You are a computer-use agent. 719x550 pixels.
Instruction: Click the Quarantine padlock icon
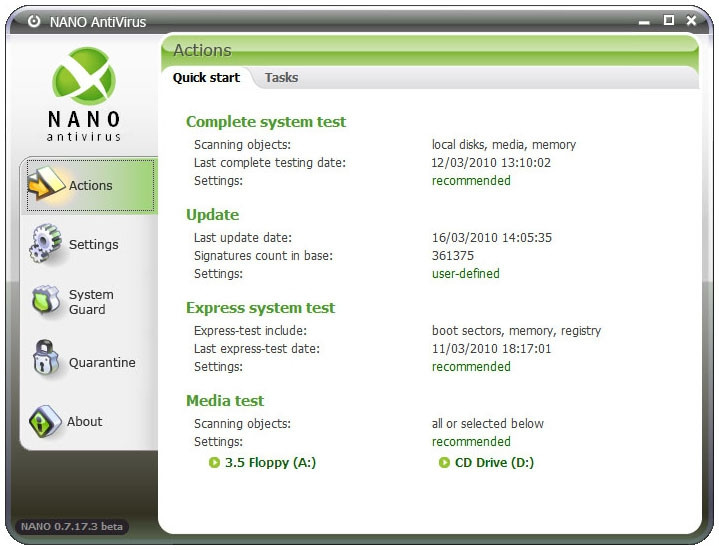click(46, 357)
